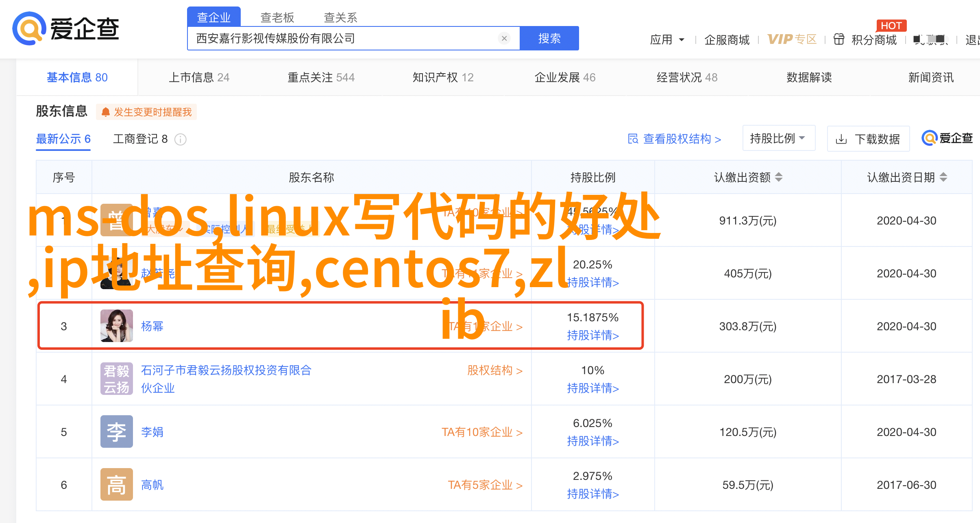Switch to 知识产权 12 tab
This screenshot has width=980, height=523.
[x=443, y=77]
